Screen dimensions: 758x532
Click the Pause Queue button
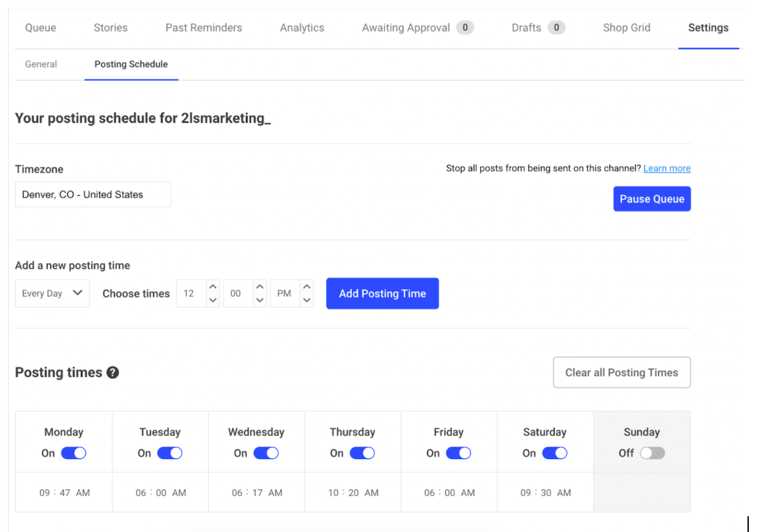(652, 198)
